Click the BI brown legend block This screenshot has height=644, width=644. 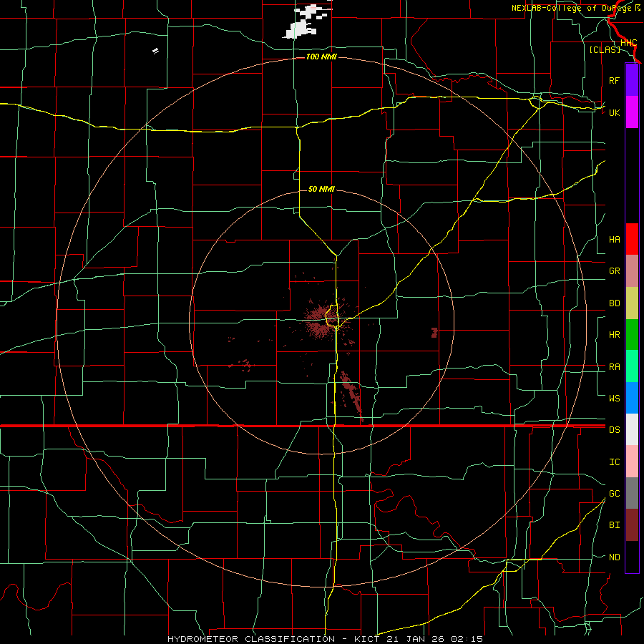pyautogui.click(x=632, y=525)
